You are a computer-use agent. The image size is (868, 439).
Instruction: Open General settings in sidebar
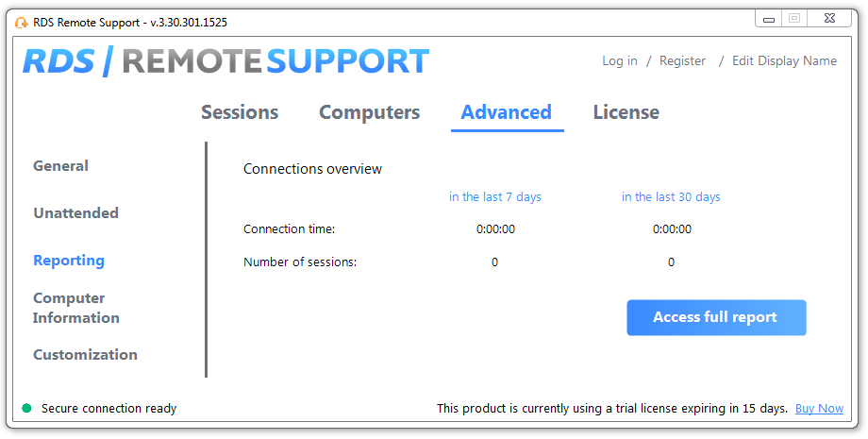pos(61,166)
